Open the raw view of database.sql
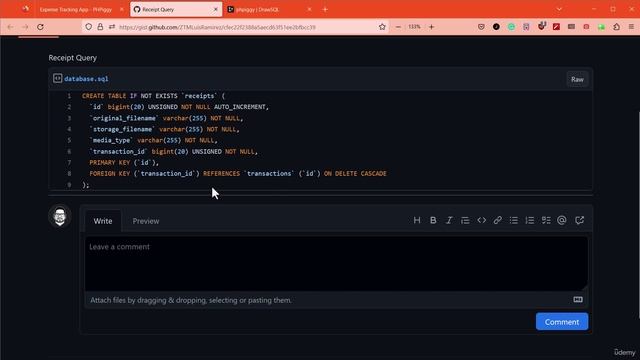The height and width of the screenshot is (360, 640). pos(577,79)
